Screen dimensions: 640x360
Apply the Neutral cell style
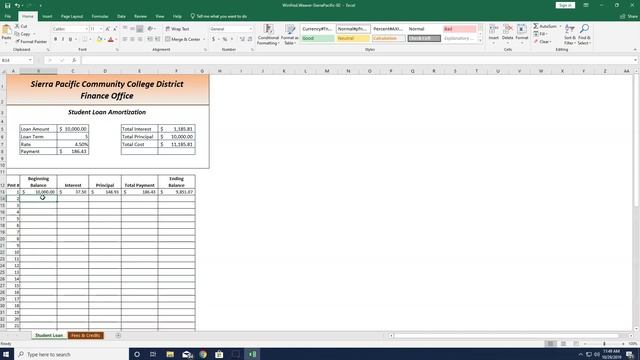click(353, 38)
